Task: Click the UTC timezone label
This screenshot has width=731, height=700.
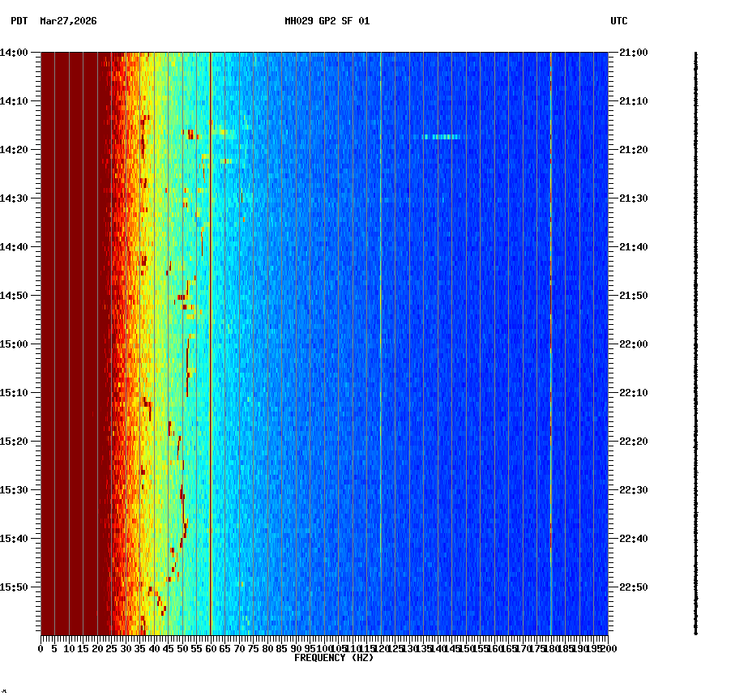Action: (x=619, y=22)
